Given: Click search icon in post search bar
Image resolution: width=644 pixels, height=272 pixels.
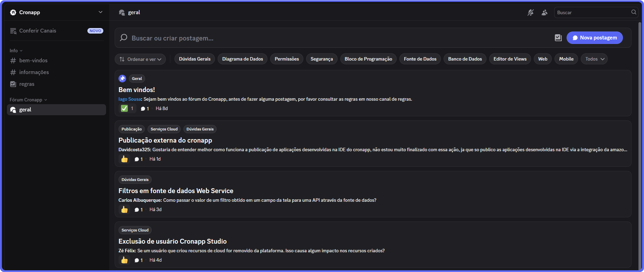Looking at the screenshot, I should [x=124, y=38].
